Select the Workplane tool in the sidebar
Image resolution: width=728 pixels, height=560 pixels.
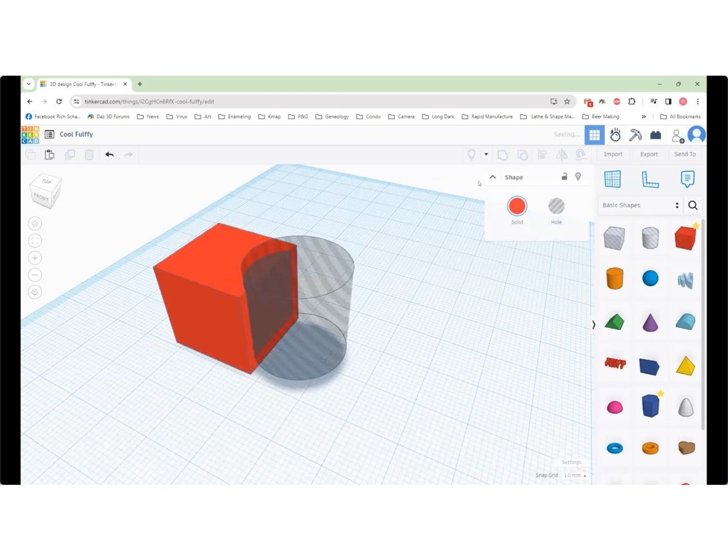[x=612, y=179]
